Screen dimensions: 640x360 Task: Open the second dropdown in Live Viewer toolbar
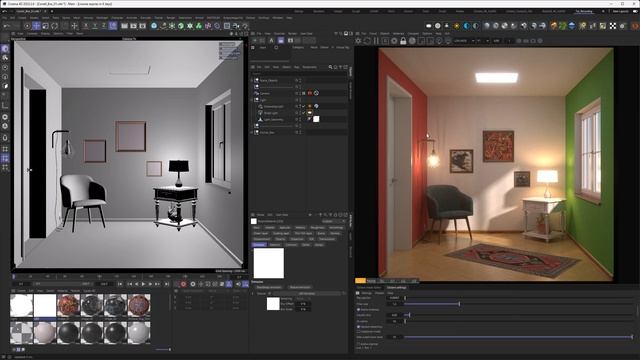point(483,41)
